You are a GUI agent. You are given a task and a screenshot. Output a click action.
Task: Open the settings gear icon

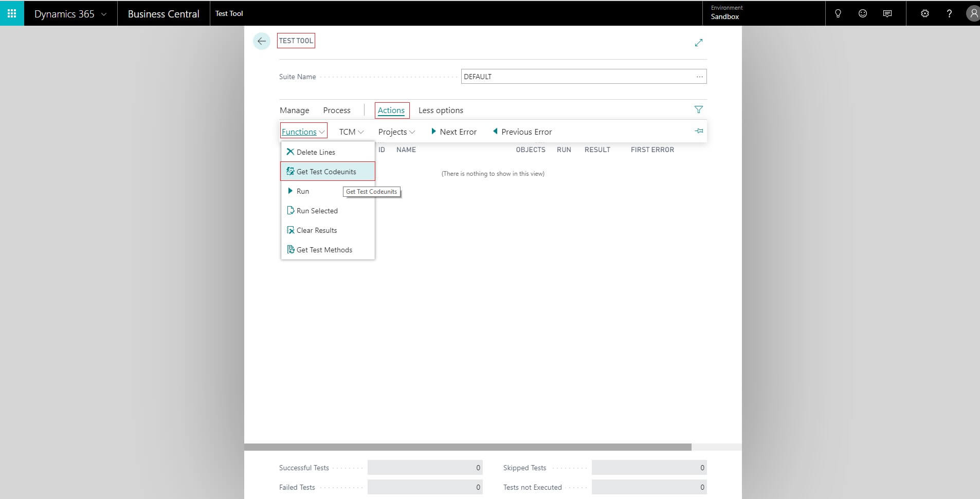pyautogui.click(x=924, y=13)
